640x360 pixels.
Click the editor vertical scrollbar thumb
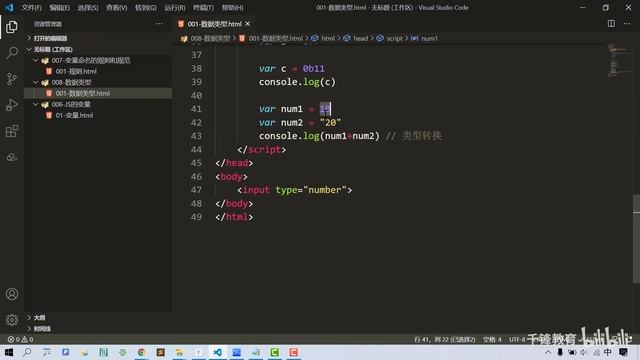pyautogui.click(x=636, y=238)
